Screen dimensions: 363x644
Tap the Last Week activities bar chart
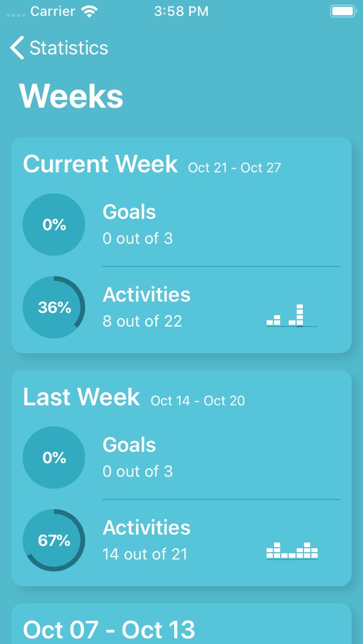point(292,551)
